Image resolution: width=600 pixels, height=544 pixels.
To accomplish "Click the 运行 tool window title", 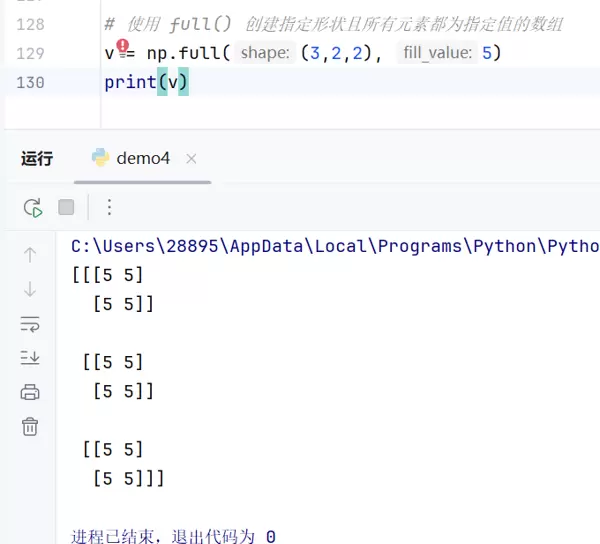I will tap(37, 158).
